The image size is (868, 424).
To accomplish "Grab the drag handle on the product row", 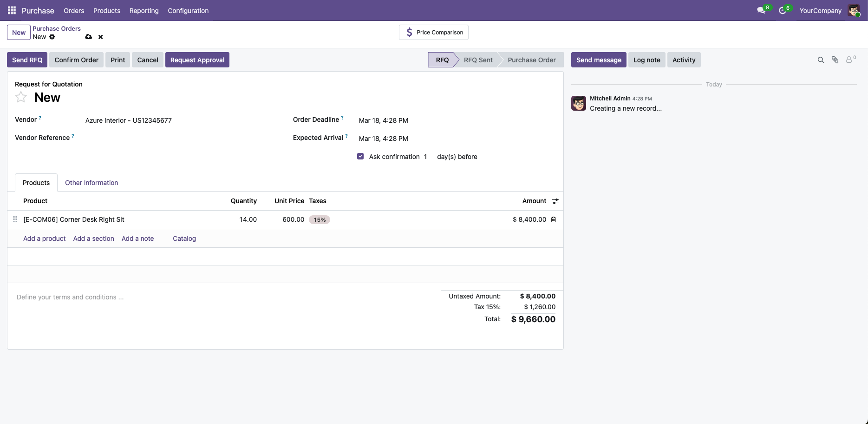I will (15, 219).
